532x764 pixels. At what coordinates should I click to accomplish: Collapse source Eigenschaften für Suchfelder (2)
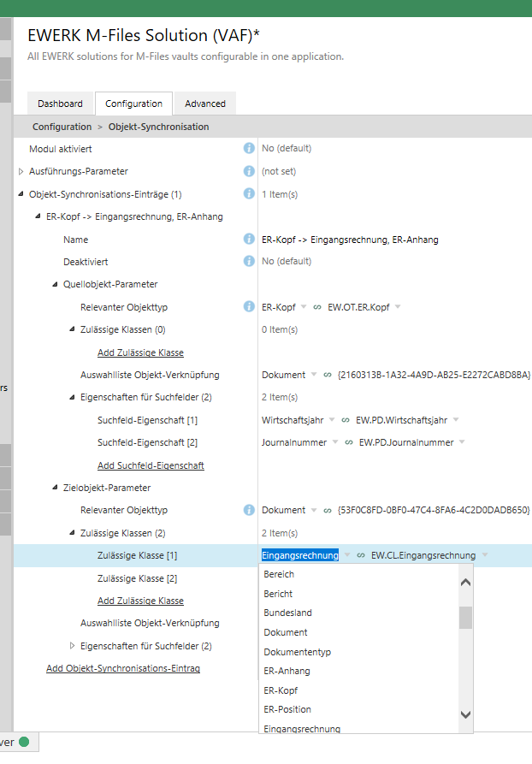[72, 397]
